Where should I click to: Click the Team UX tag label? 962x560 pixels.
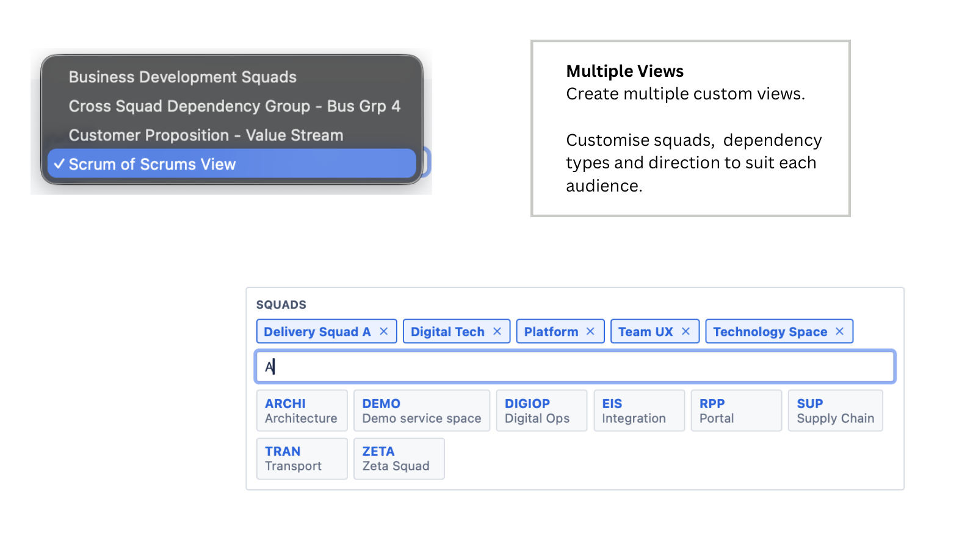click(645, 332)
